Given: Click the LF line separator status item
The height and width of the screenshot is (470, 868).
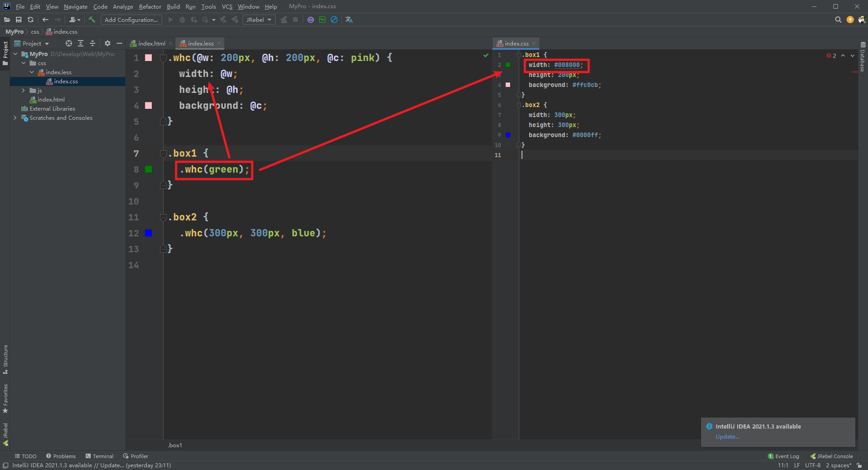Looking at the screenshot, I should [797, 465].
